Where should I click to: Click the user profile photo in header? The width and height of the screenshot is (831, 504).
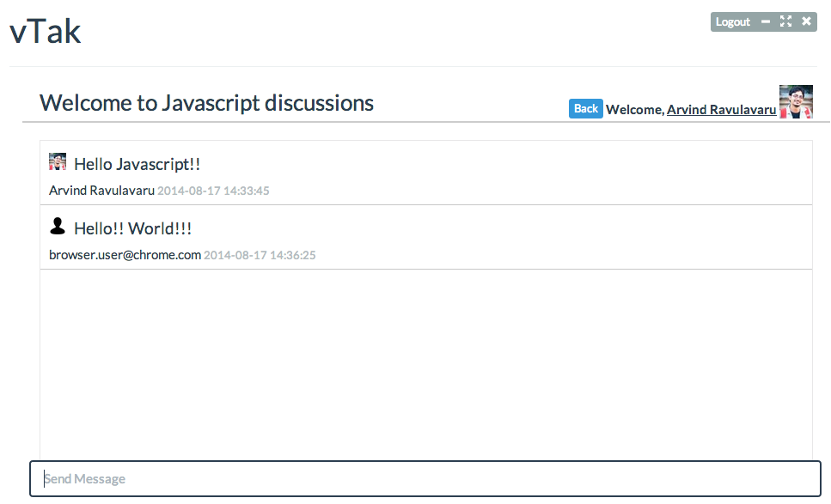796,101
